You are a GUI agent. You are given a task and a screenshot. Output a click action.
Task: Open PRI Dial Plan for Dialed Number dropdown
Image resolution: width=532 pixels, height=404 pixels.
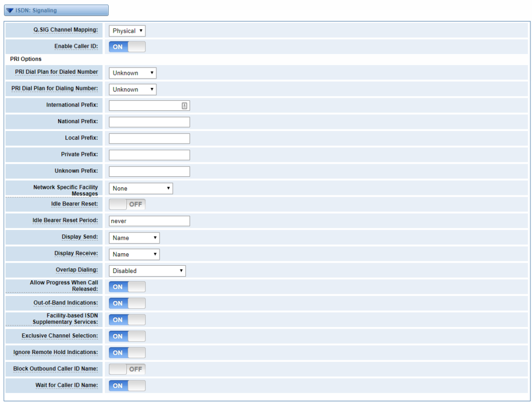point(132,73)
